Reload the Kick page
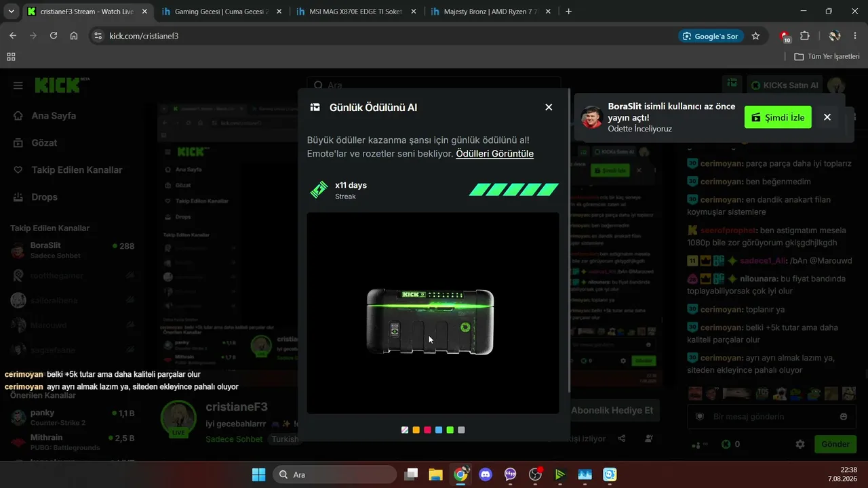The height and width of the screenshot is (488, 868). point(54,36)
